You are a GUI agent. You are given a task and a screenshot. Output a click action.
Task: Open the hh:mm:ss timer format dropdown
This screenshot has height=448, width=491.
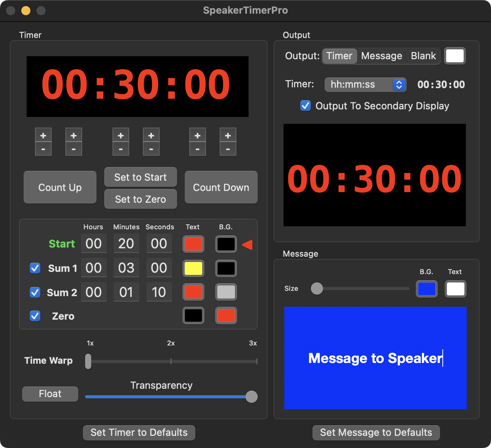[x=365, y=84]
